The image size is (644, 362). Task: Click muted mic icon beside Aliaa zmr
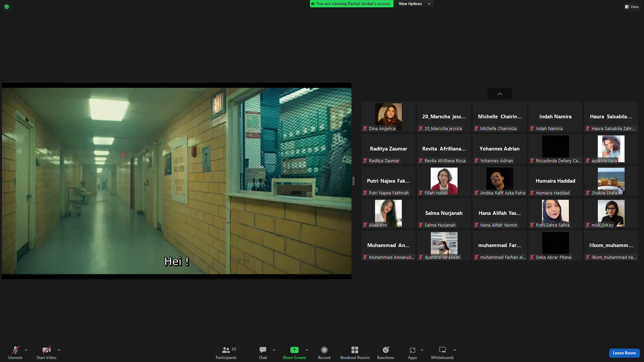pyautogui.click(x=365, y=225)
